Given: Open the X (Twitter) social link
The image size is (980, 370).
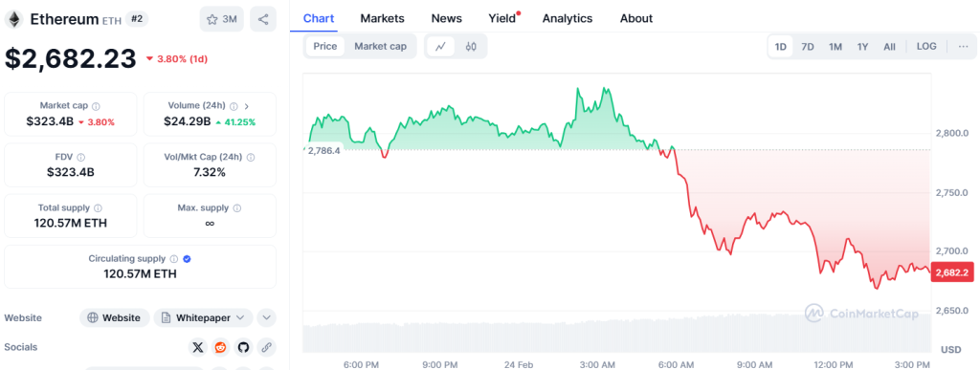Looking at the screenshot, I should [x=198, y=348].
